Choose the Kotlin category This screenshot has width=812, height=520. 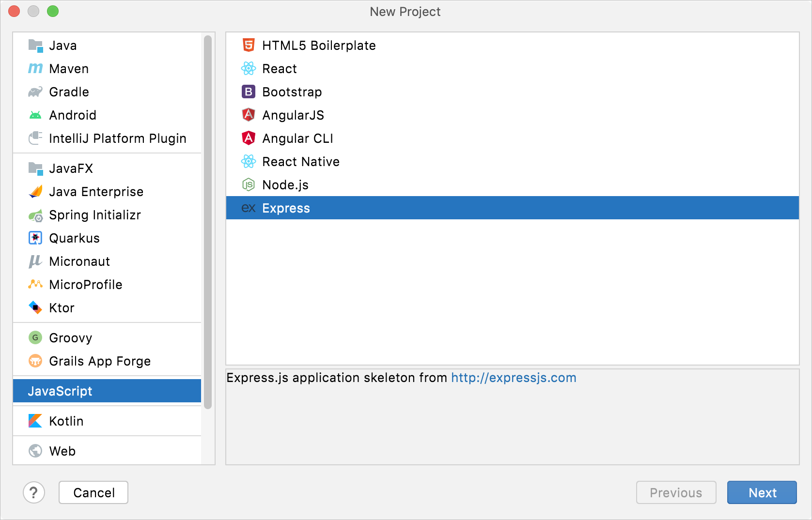[107, 421]
